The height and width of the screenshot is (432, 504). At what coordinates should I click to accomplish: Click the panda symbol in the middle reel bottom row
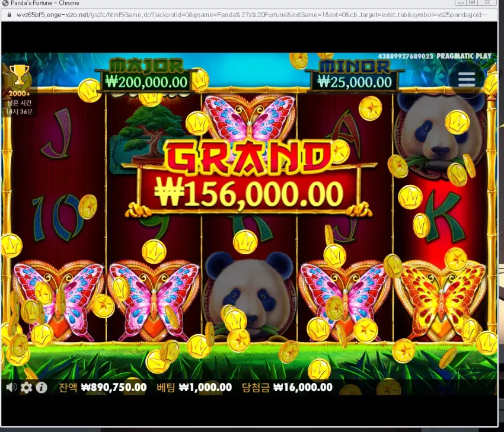coord(248,297)
